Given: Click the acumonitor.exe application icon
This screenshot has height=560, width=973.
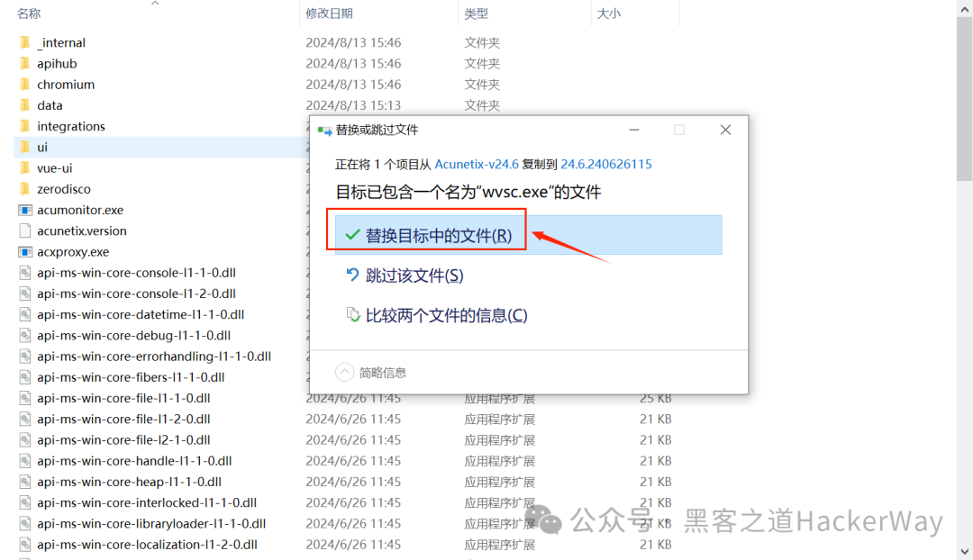Looking at the screenshot, I should coord(25,210).
